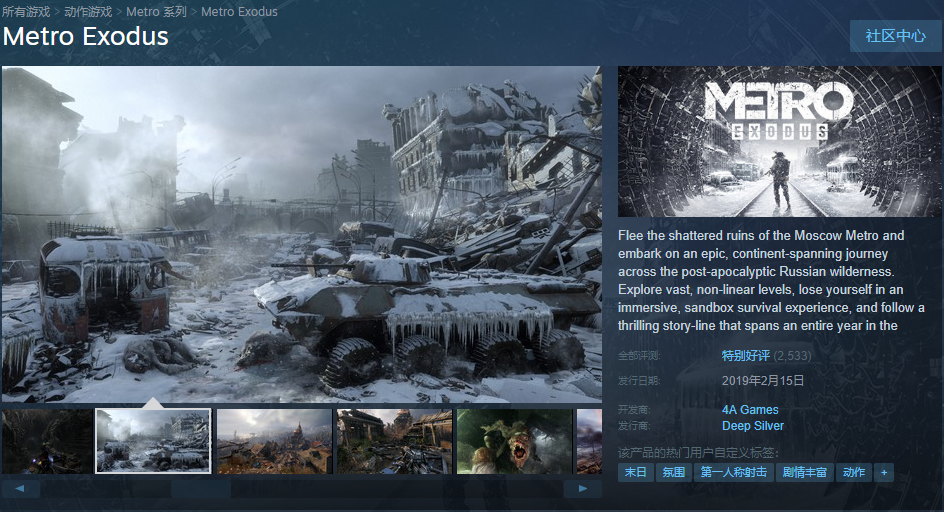The height and width of the screenshot is (512, 944).
Task: Go to Metro 系列 breadcrumb
Action: coord(157,11)
